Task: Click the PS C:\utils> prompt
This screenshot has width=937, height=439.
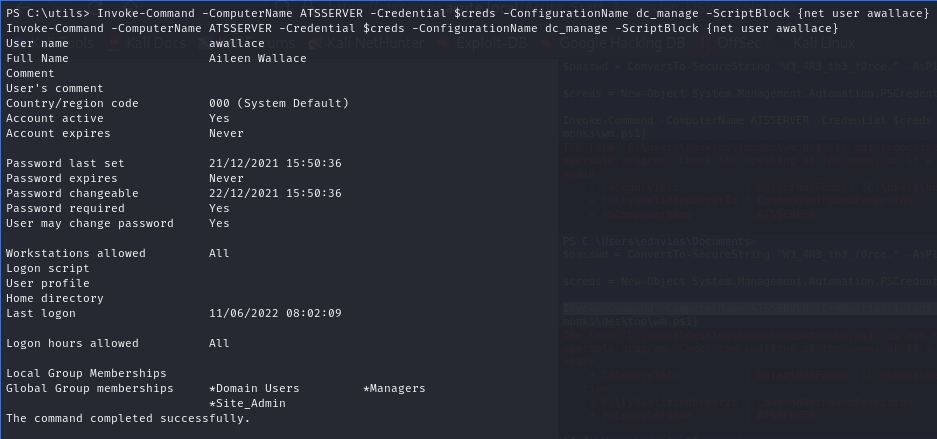Action: point(47,13)
